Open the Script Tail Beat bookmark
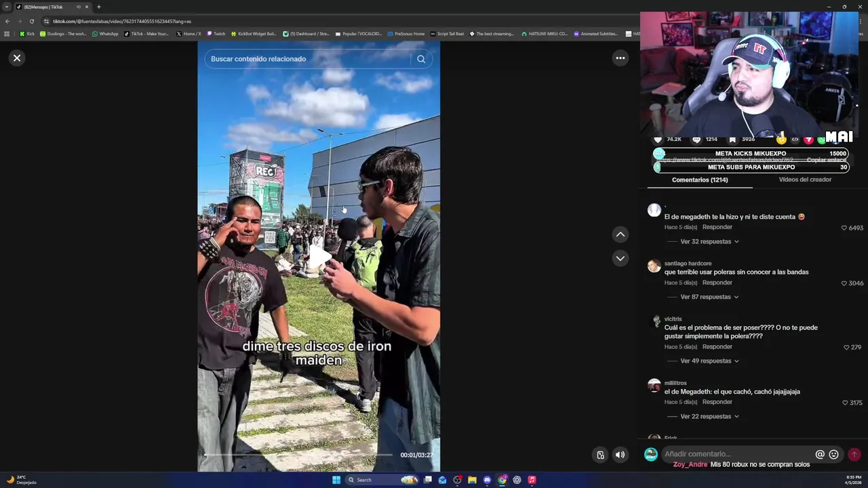This screenshot has width=868, height=488. pos(448,34)
